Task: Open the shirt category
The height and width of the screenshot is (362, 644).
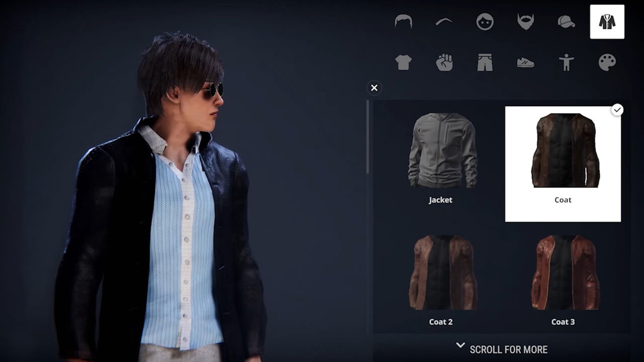Action: [404, 62]
